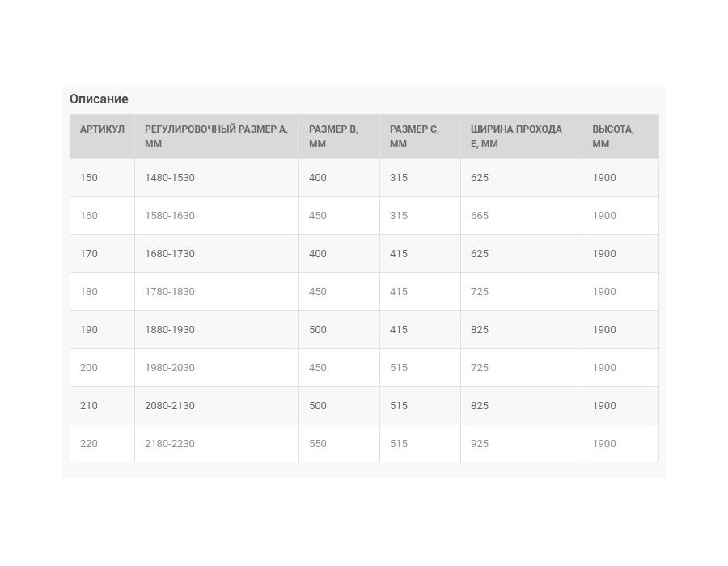Click the РАЗМЕР С column header

[420, 137]
